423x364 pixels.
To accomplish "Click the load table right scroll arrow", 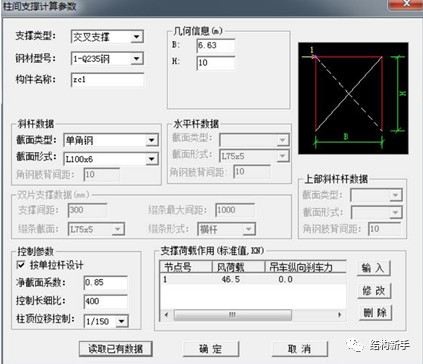I will [339, 315].
